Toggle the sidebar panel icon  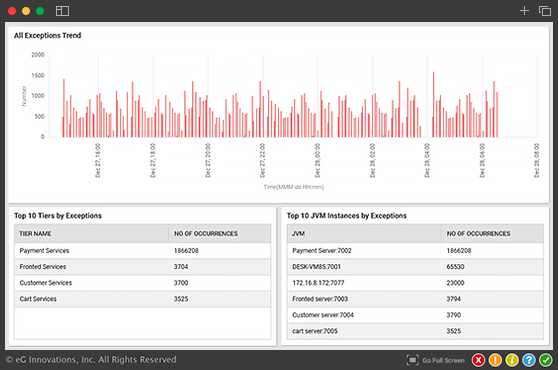(x=62, y=11)
